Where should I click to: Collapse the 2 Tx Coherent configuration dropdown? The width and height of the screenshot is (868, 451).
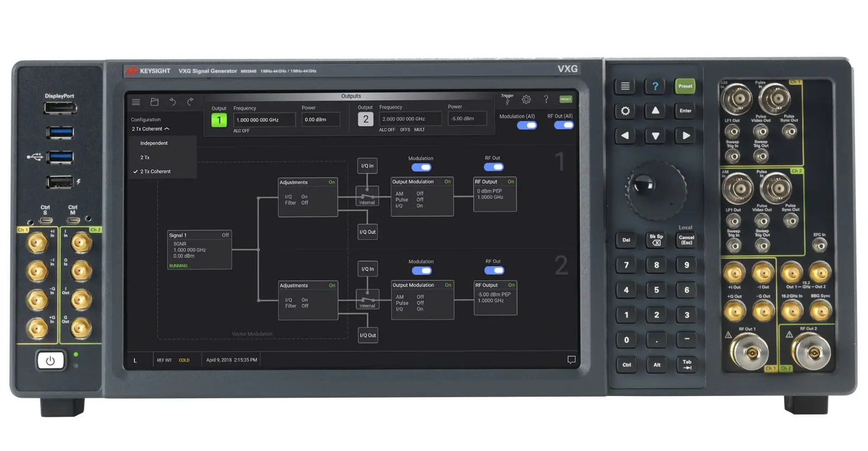(x=151, y=129)
